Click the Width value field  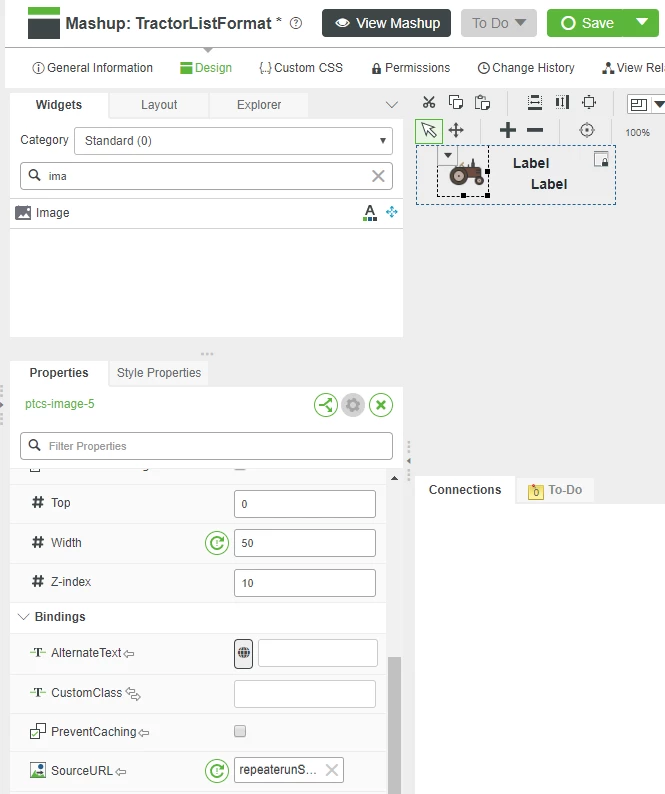(305, 543)
